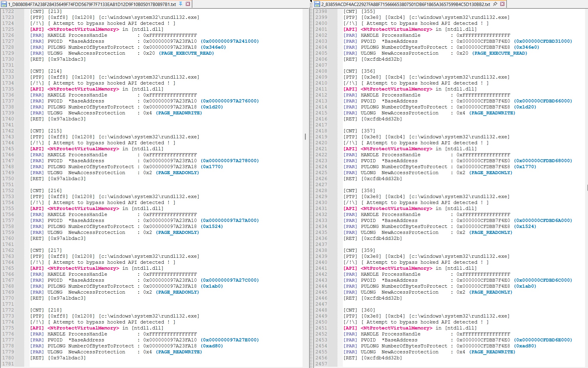Toggle pin on the 1_D8080B4F tab

[181, 4]
